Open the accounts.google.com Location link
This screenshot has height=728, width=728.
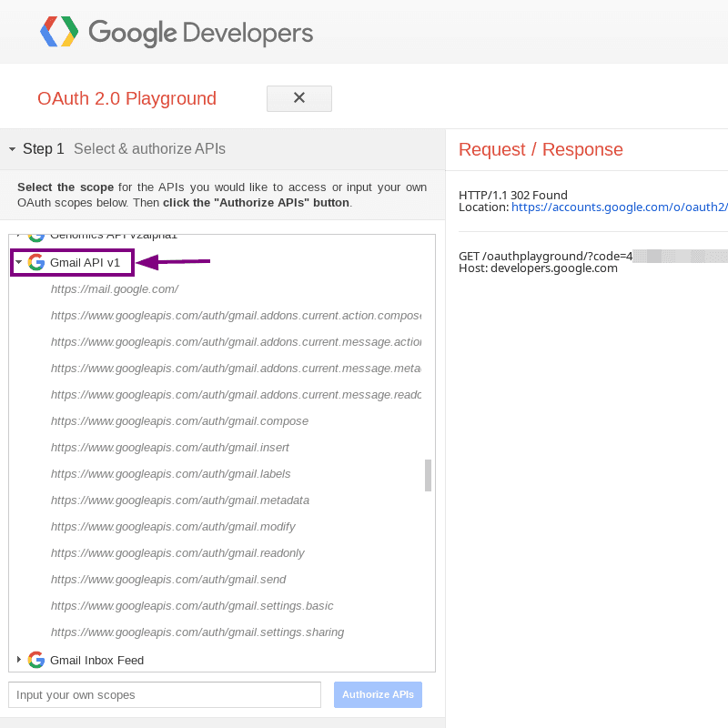(x=619, y=207)
